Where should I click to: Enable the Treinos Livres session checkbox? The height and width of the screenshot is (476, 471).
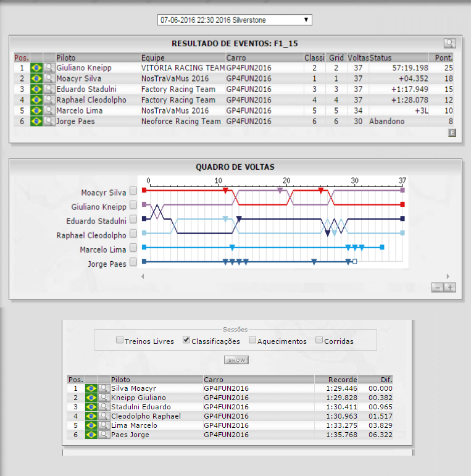click(x=120, y=340)
